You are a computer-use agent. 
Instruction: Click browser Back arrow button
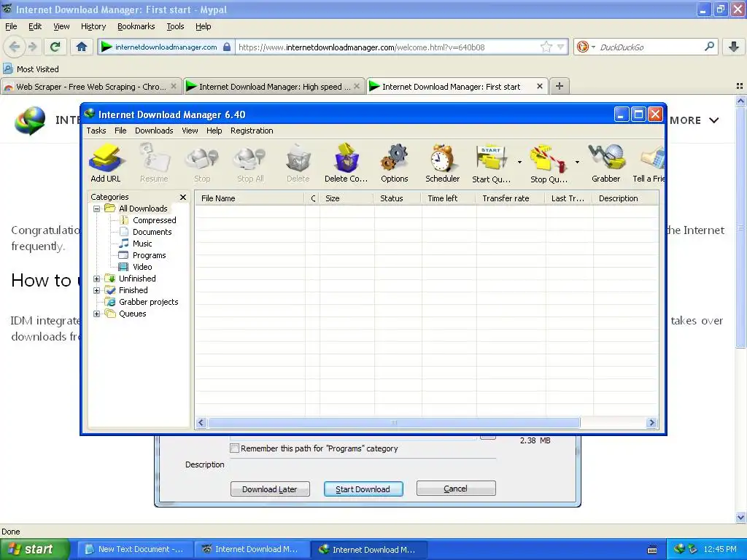(15, 47)
